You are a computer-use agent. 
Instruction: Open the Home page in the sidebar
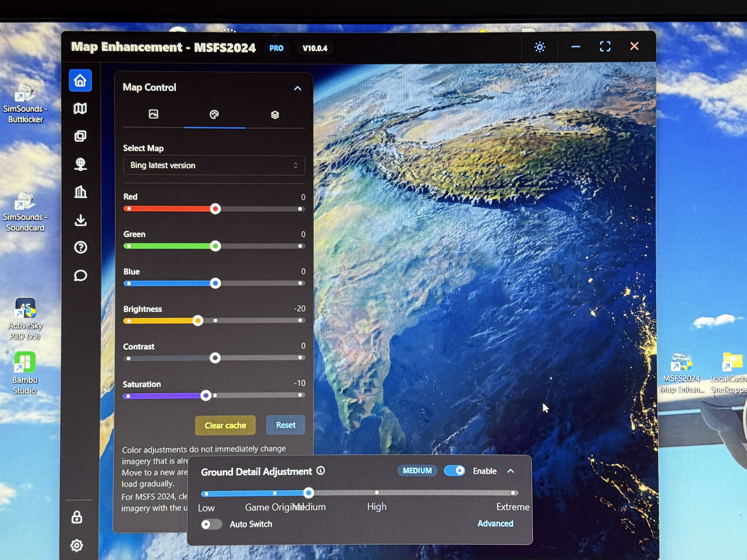pos(81,80)
